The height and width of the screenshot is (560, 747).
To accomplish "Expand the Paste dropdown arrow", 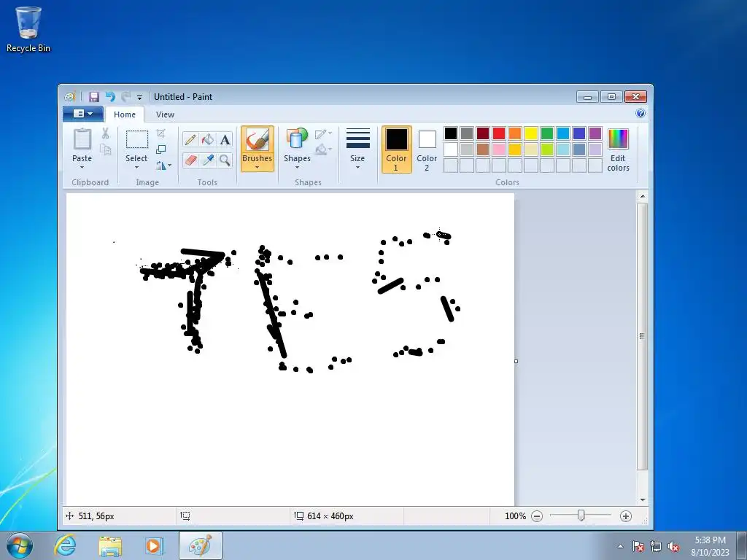I will (x=82, y=167).
